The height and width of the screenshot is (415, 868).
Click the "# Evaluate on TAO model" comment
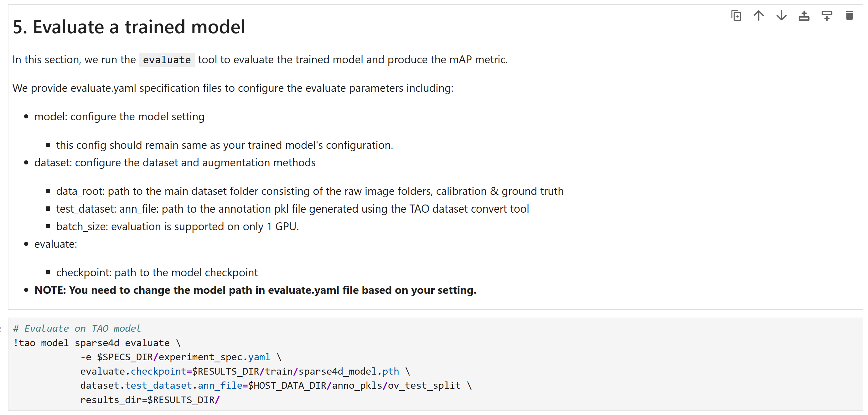77,328
